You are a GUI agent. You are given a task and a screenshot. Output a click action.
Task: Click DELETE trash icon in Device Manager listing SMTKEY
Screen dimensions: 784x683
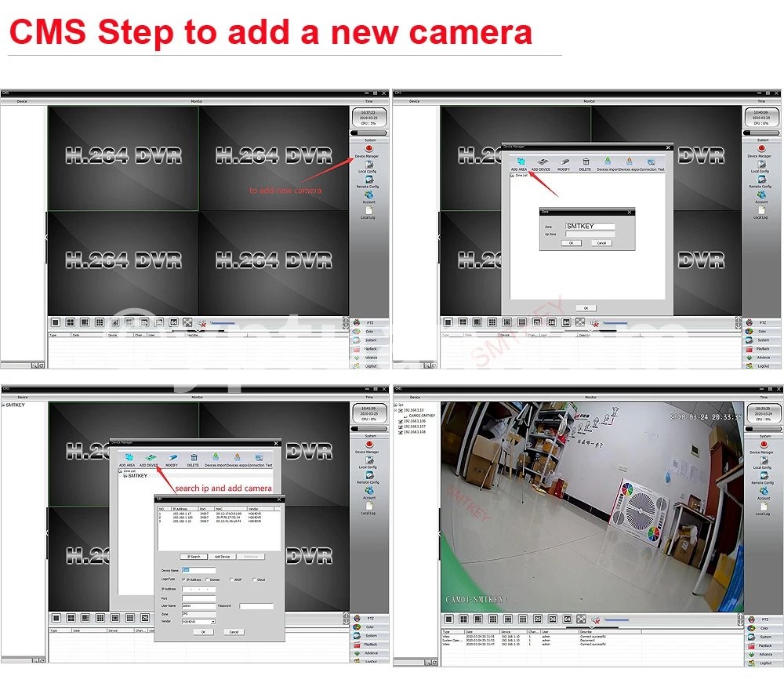[193, 456]
